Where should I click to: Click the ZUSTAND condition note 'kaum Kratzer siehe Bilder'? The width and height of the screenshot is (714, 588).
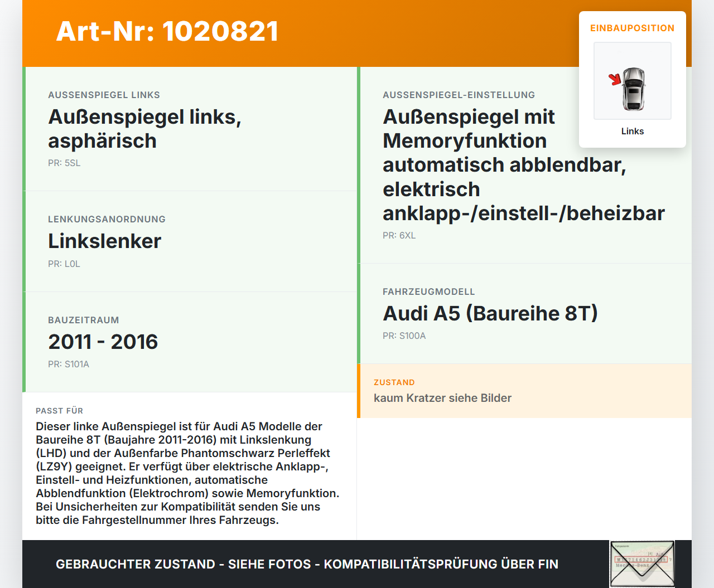(x=442, y=398)
